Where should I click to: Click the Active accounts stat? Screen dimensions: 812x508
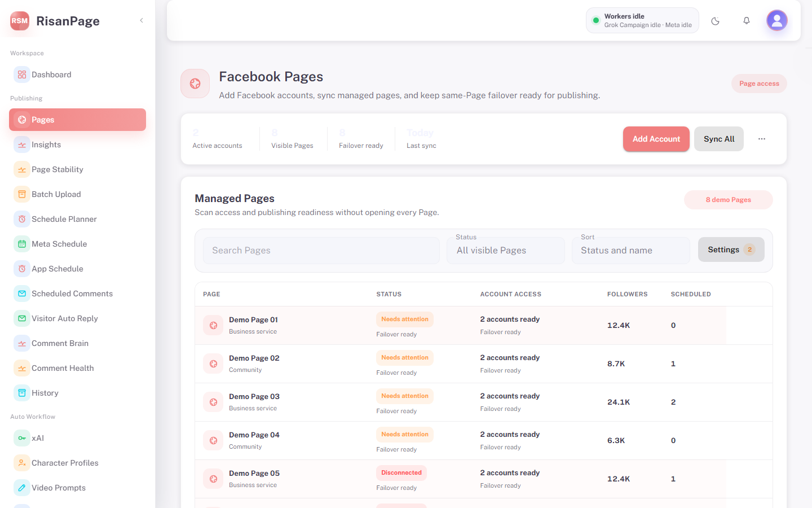coord(217,139)
